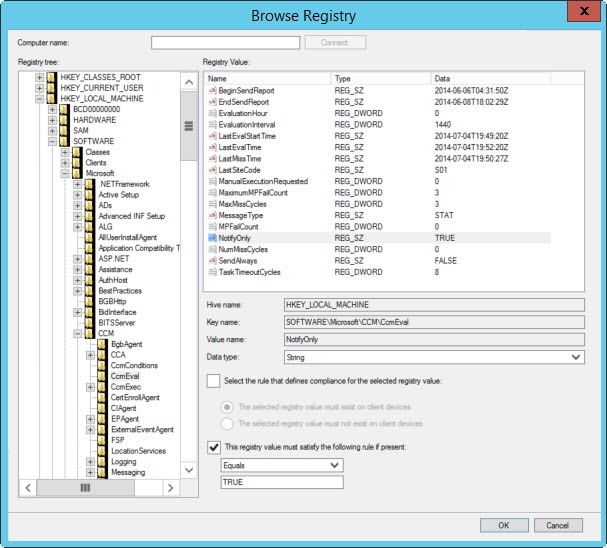Screen dimensions: 607x548
Task: Enable the compliance rule definition checkbox
Action: click(213, 381)
